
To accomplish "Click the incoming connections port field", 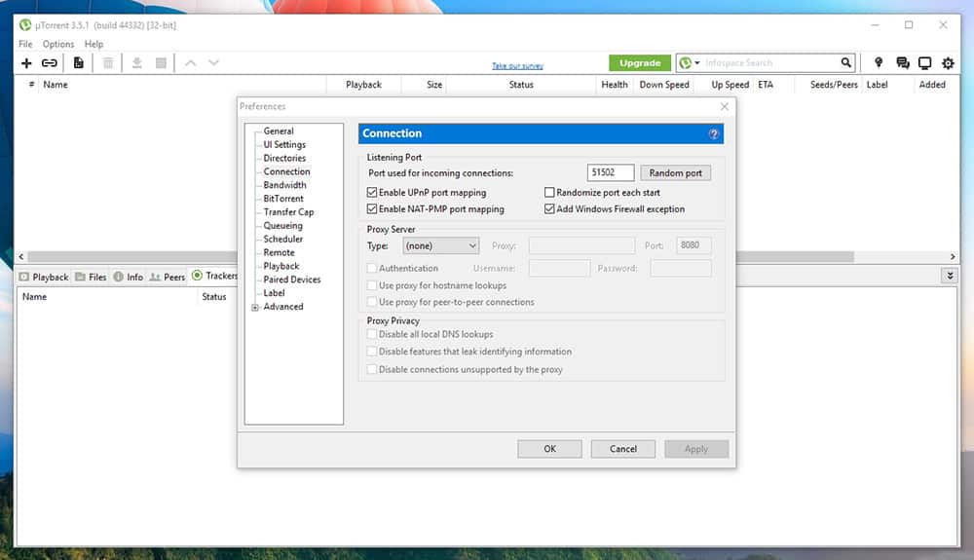I will (x=611, y=172).
